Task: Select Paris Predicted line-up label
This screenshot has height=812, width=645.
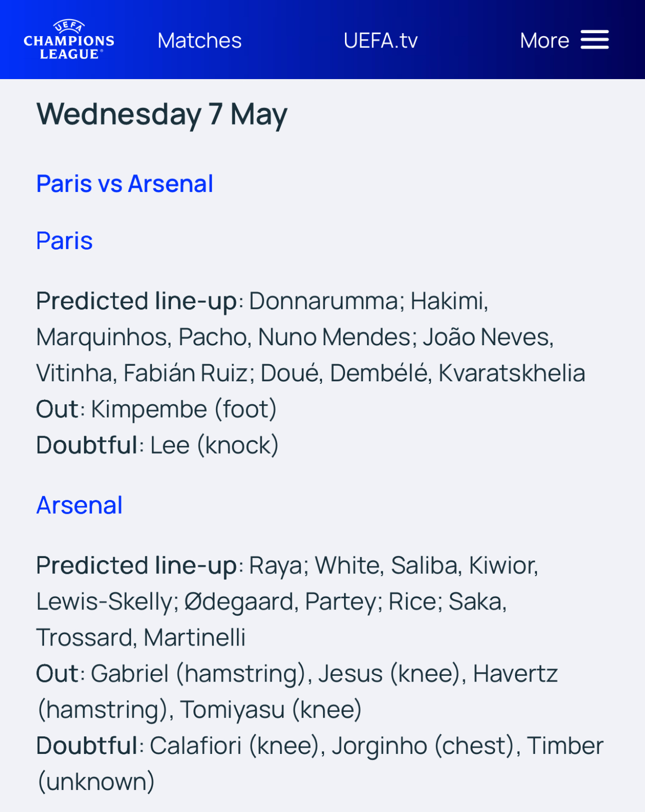Action: [136, 301]
